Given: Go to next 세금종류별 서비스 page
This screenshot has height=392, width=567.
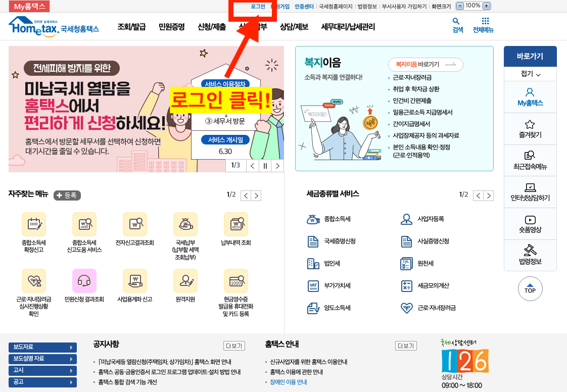Looking at the screenshot, I should click(489, 195).
